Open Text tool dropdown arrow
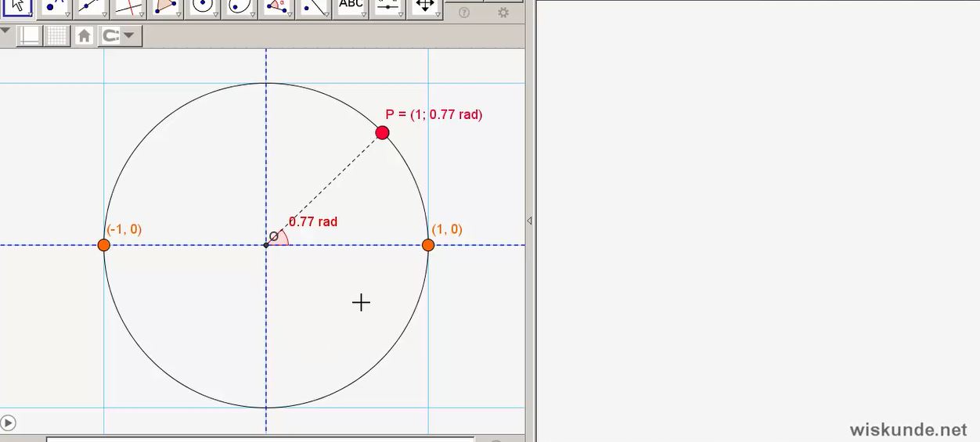This screenshot has width=980, height=442. (362, 14)
